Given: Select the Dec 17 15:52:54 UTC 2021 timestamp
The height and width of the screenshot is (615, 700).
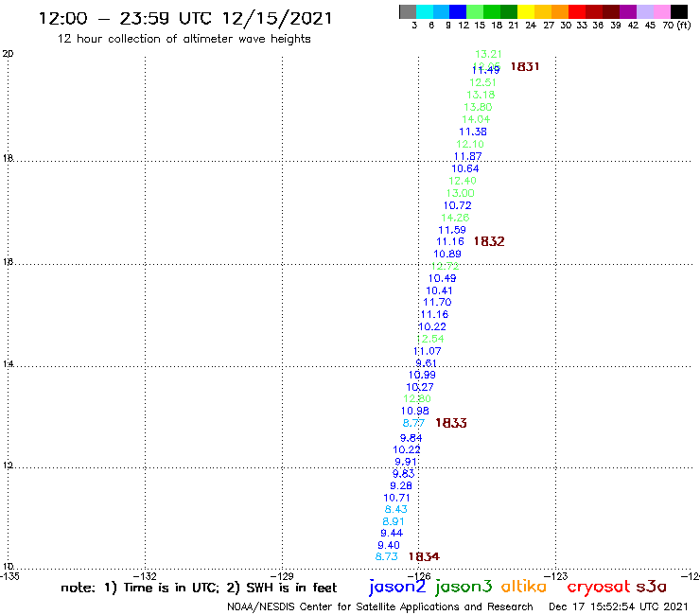Looking at the screenshot, I should pyautogui.click(x=619, y=606).
